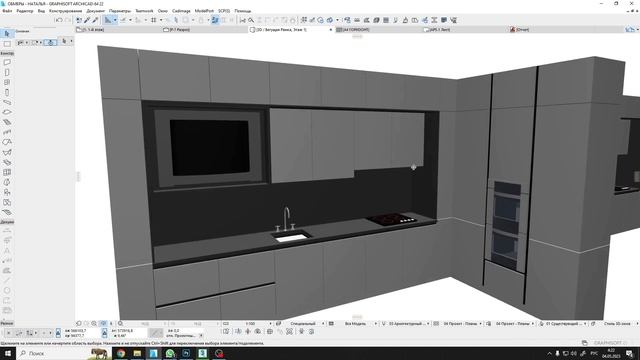Select the Line tool

coord(7,280)
